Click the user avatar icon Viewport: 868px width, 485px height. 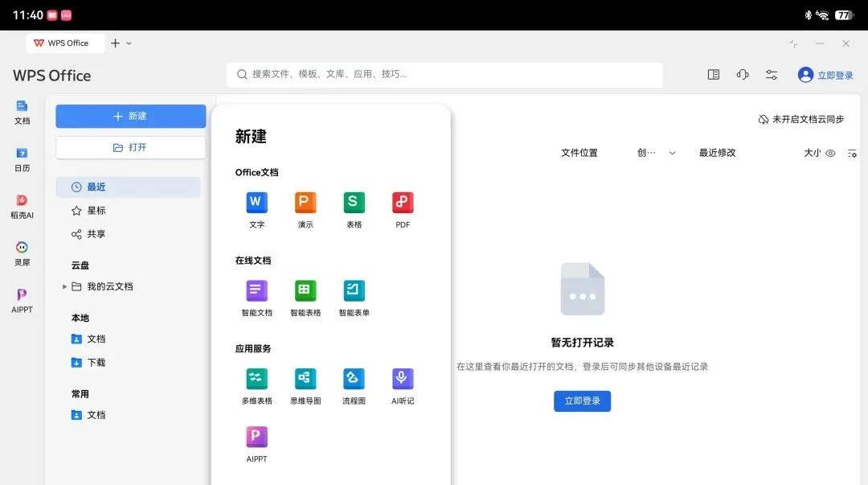pyautogui.click(x=805, y=74)
